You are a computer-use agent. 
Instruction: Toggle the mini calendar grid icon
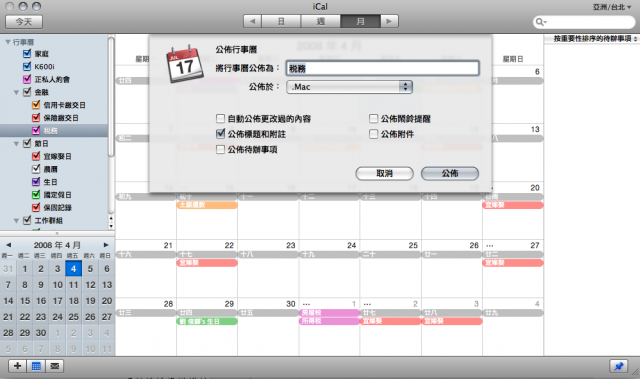[36, 366]
